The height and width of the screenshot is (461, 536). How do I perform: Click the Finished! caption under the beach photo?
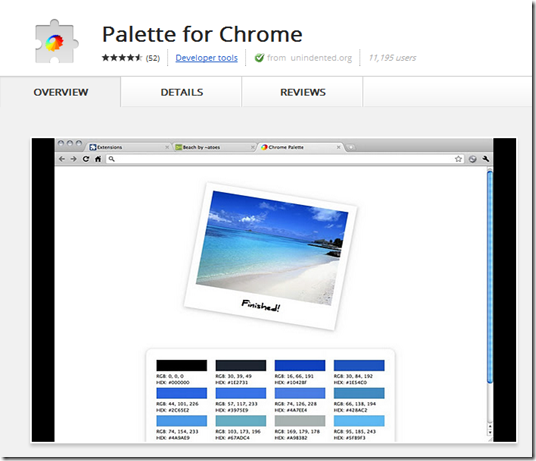click(261, 305)
